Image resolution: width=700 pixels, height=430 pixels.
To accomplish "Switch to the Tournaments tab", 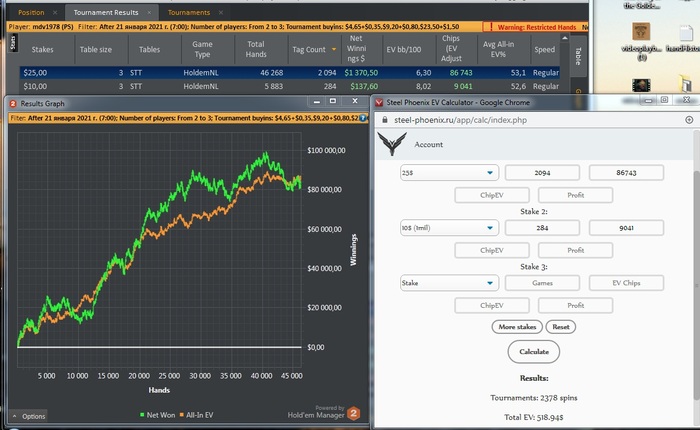I will click(x=189, y=13).
